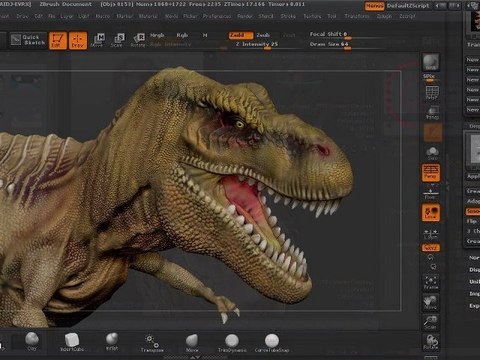
Task: Toggle the Zsub button
Action: pyautogui.click(x=263, y=35)
